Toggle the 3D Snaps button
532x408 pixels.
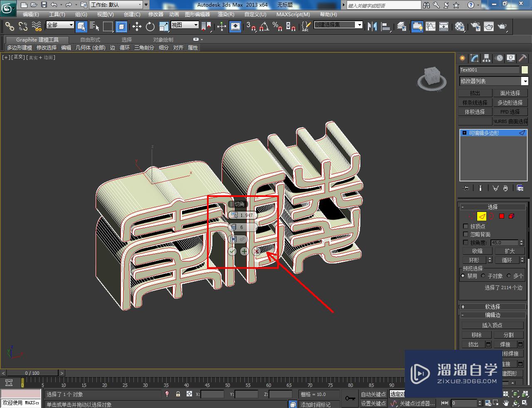click(x=251, y=27)
